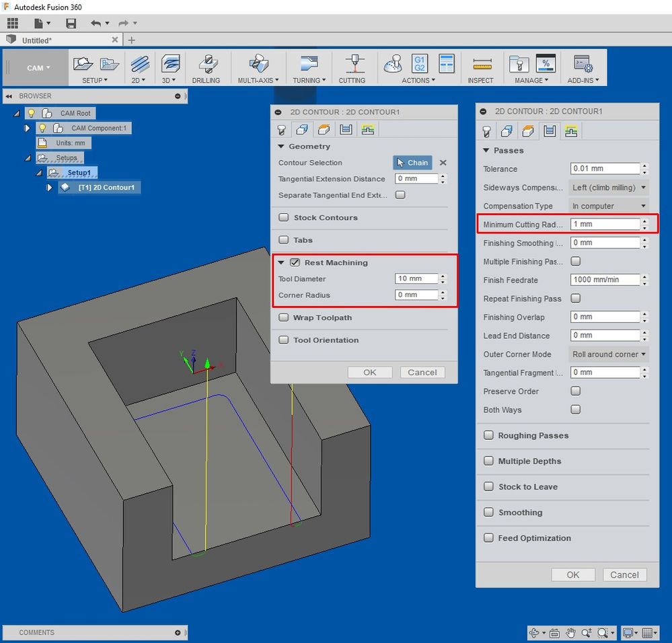The height and width of the screenshot is (643, 672).
Task: Click Cancel in the Geometry dialog
Action: click(x=422, y=372)
